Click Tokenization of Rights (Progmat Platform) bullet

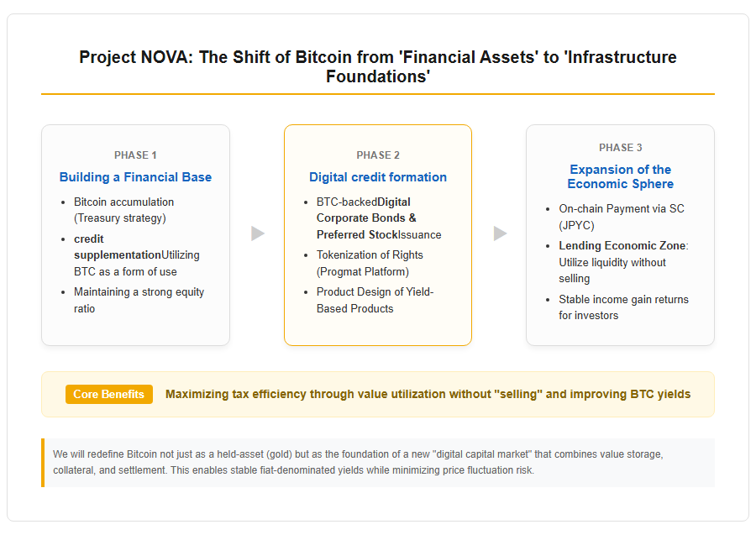(370, 263)
